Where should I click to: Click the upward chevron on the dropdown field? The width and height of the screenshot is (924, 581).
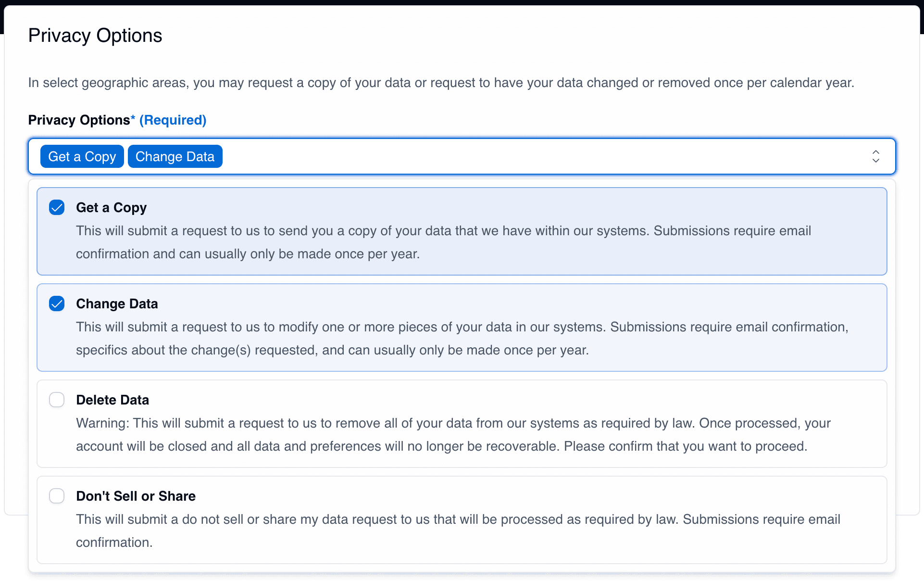[875, 152]
